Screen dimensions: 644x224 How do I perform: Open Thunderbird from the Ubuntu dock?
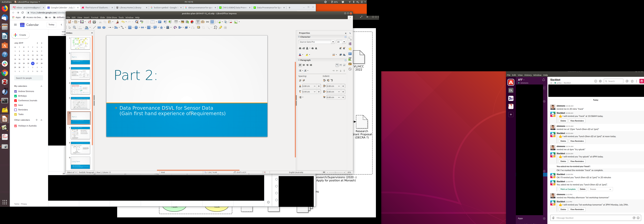(5, 18)
